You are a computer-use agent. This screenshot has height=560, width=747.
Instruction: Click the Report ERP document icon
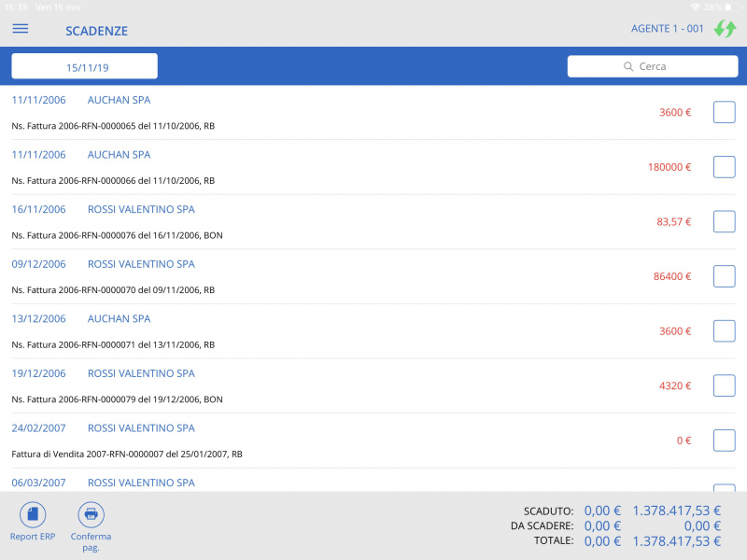[33, 514]
